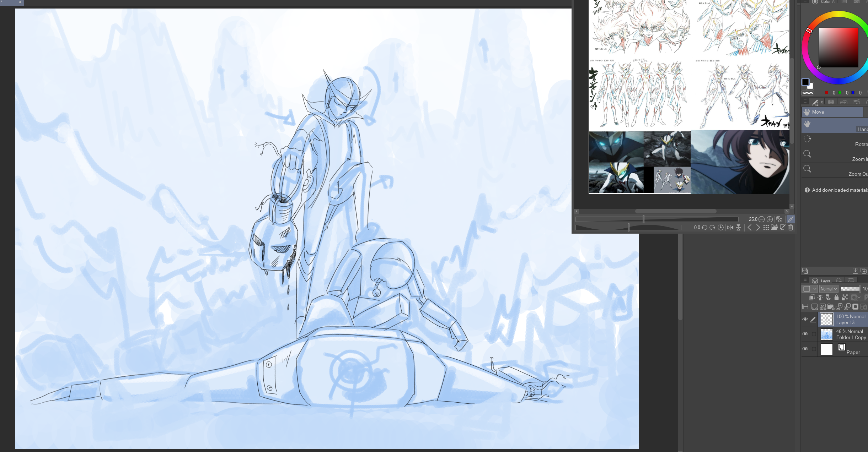Click the black foreground color swatch

pos(805,82)
